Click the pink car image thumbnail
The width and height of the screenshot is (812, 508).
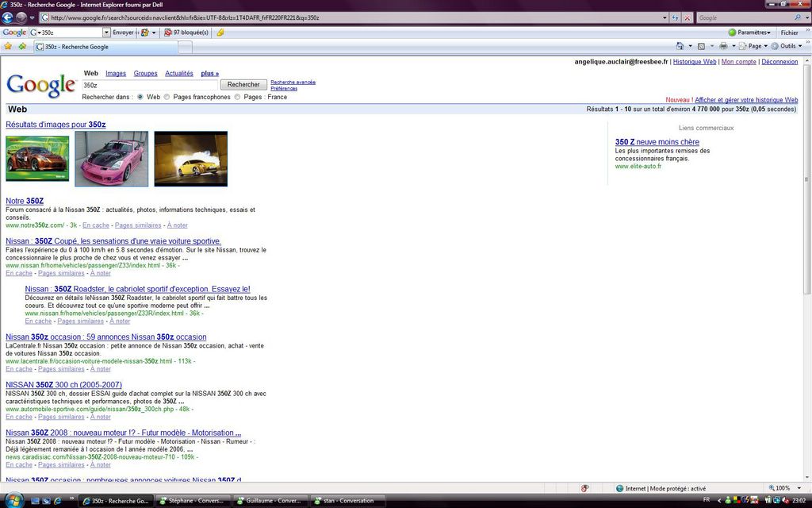click(x=111, y=159)
